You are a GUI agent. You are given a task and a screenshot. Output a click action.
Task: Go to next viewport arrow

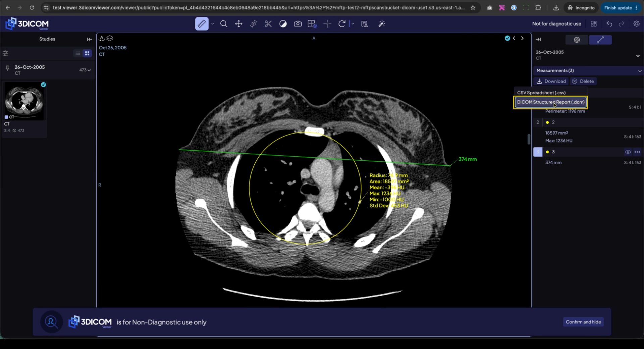522,38
